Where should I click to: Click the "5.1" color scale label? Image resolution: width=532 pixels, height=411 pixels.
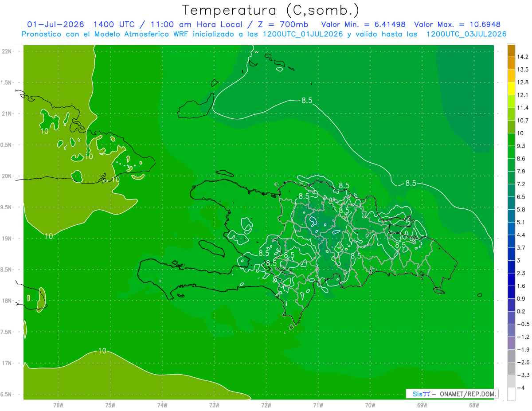click(522, 222)
